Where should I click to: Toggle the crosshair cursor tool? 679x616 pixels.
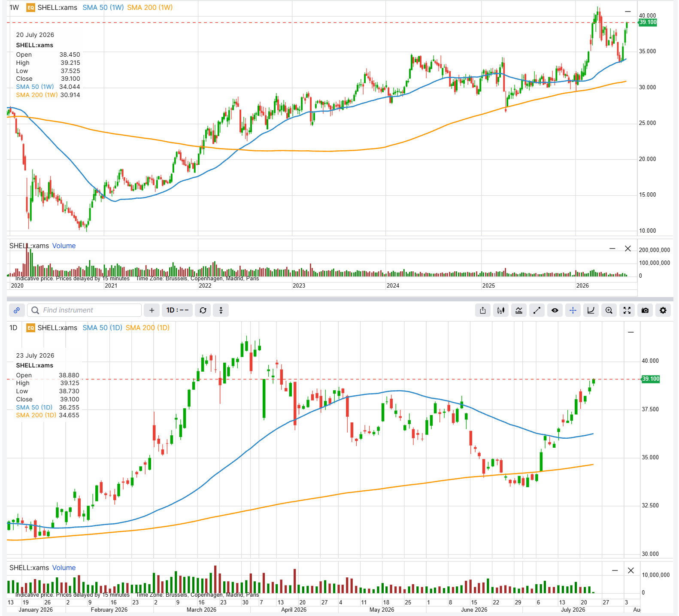click(573, 310)
